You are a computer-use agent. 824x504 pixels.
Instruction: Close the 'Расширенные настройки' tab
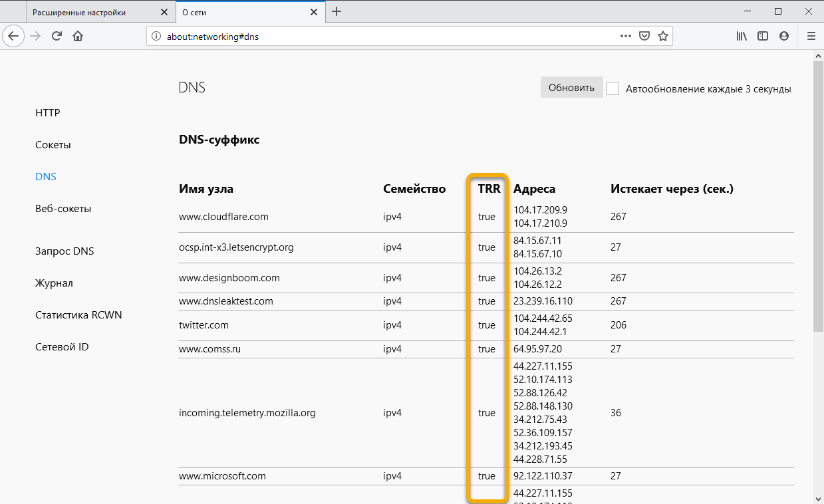point(163,13)
